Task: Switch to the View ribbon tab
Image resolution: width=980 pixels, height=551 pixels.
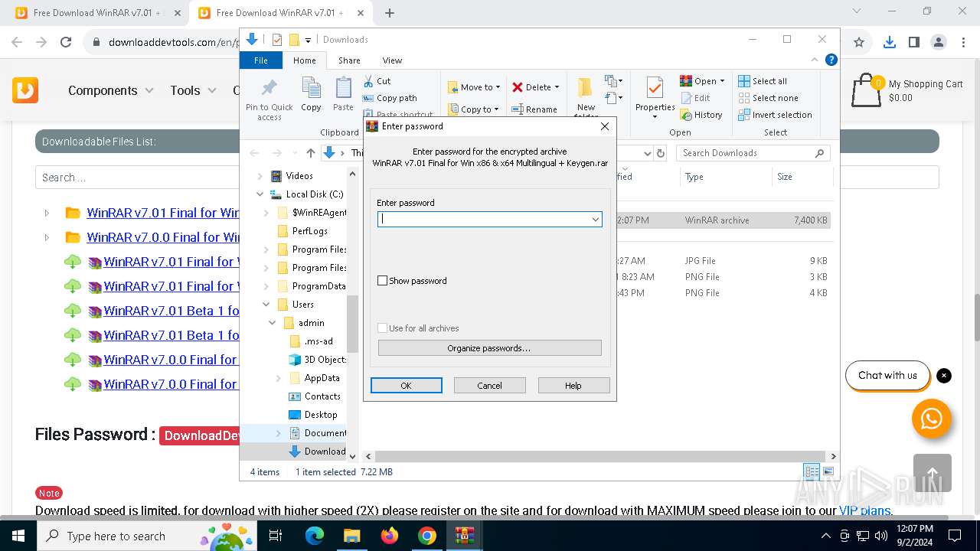Action: 392,60
